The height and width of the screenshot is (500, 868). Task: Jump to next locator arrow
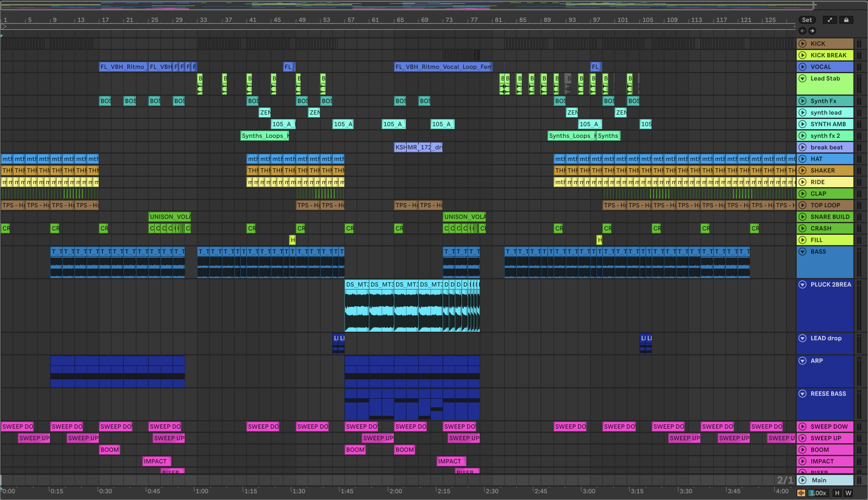[x=812, y=31]
